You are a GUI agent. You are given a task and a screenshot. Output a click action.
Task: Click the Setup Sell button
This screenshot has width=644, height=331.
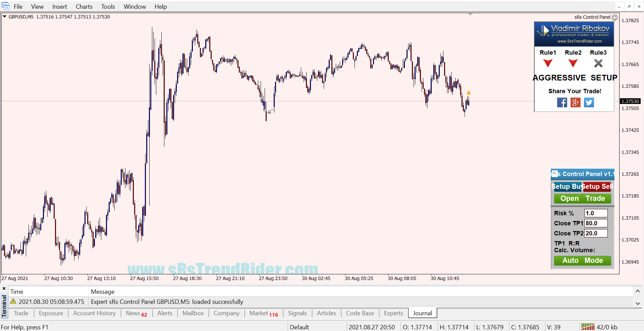click(x=597, y=186)
